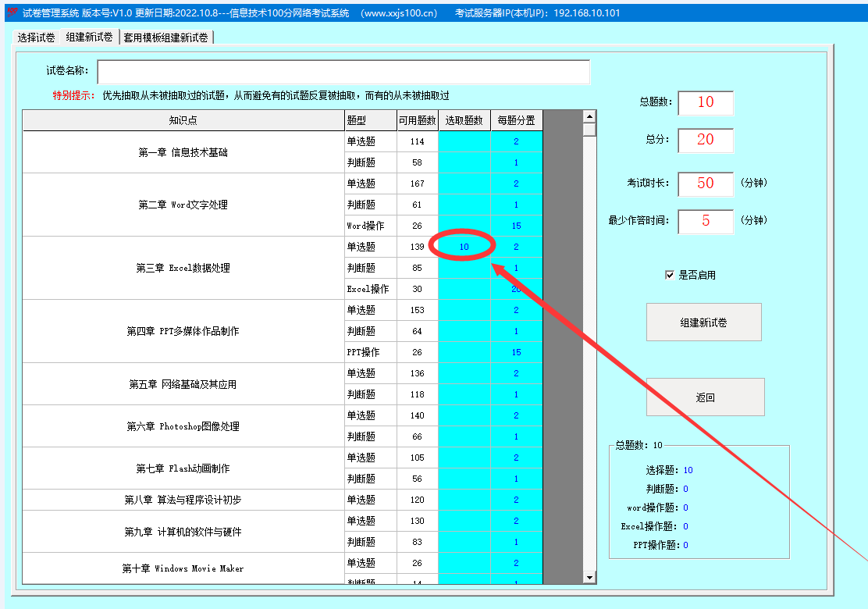The width and height of the screenshot is (868, 609).
Task: Click the 题型 column header
Action: 371,120
